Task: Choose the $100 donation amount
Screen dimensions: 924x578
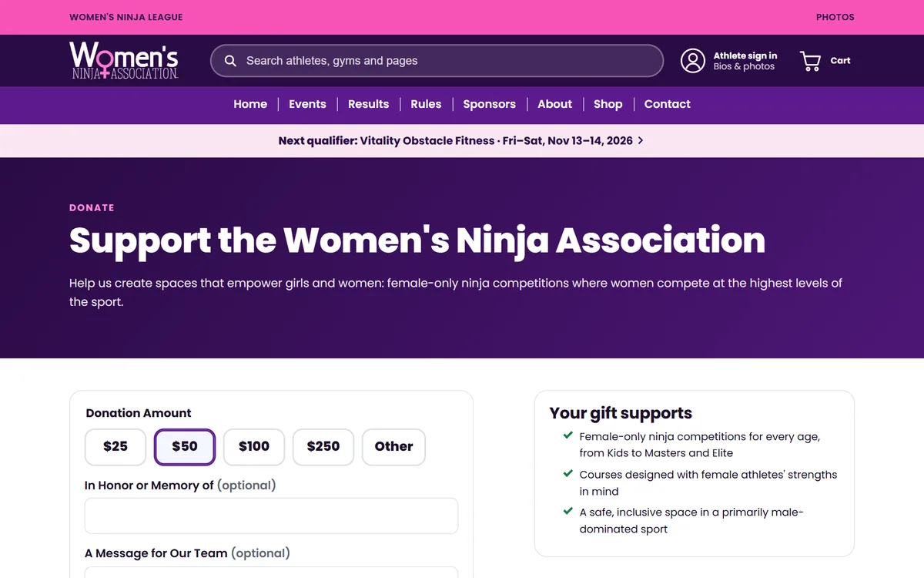Action: 254,447
